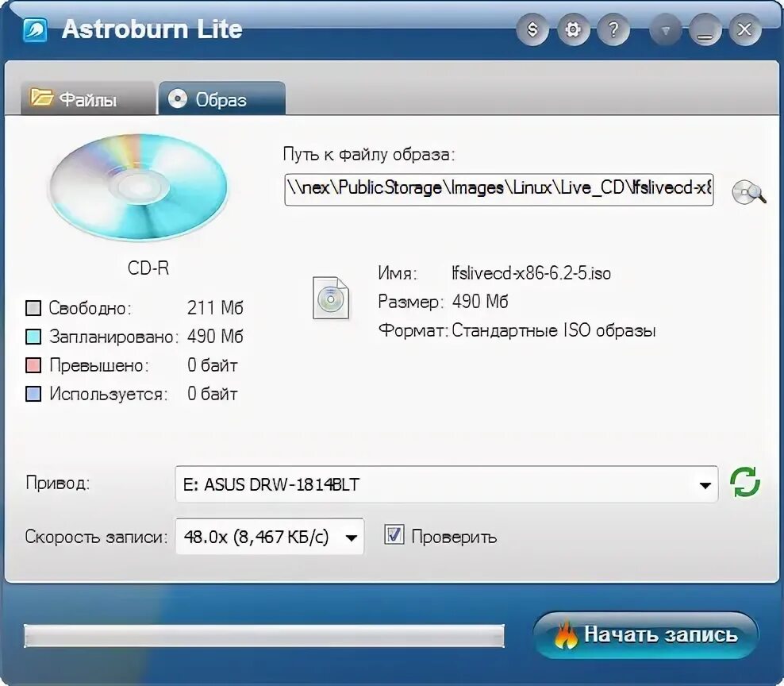Click the drive dropdown arrow

705,485
